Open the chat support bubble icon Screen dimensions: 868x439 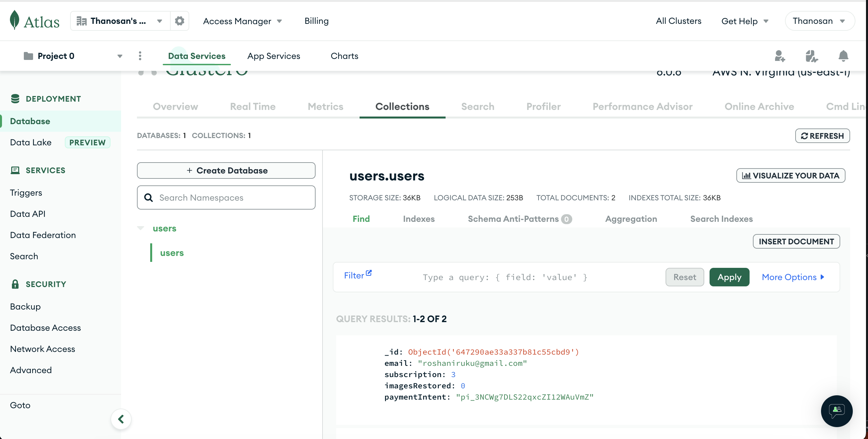click(x=836, y=411)
